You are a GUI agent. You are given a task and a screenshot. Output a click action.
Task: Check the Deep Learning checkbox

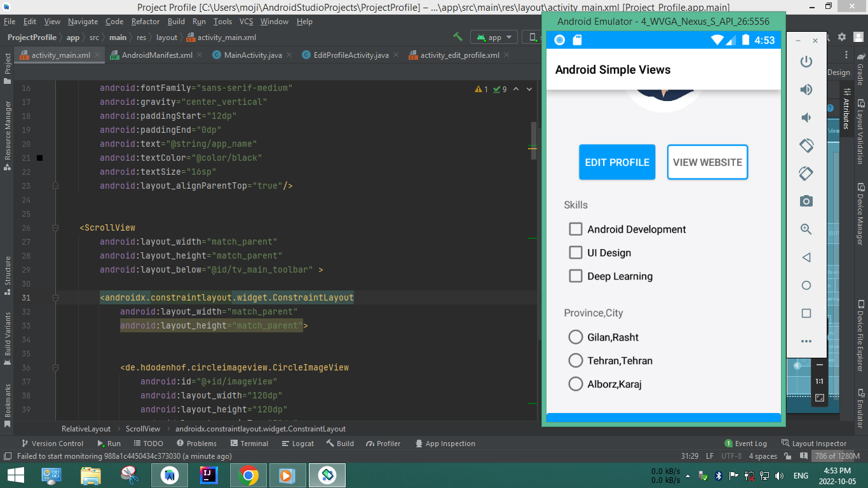[576, 276]
